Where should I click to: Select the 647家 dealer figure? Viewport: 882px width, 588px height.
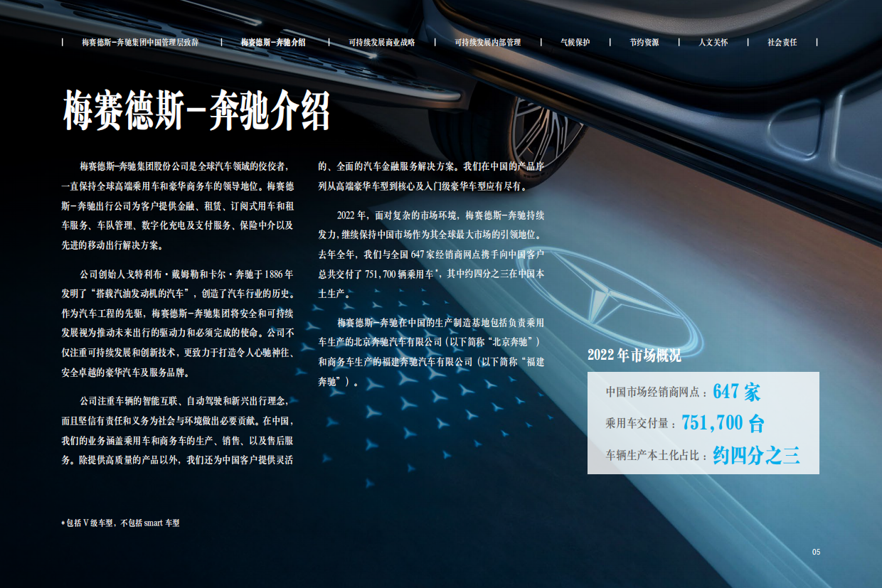point(737,391)
